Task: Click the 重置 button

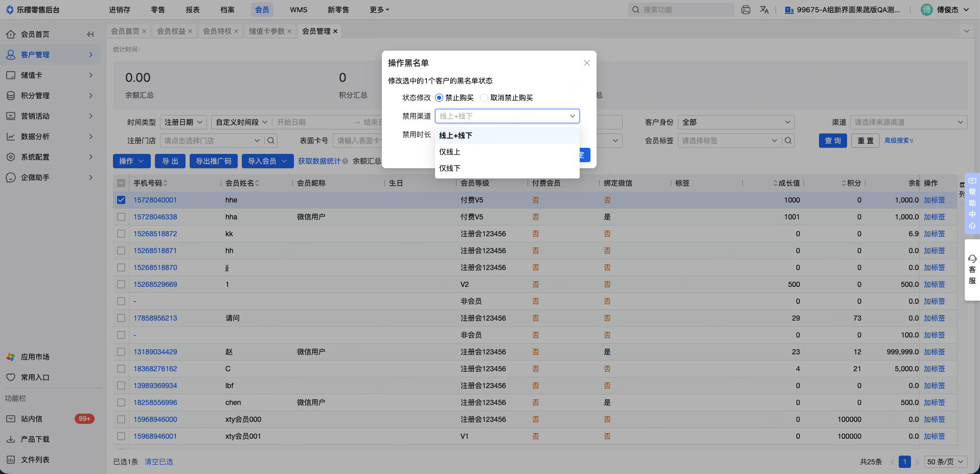Action: (x=865, y=141)
